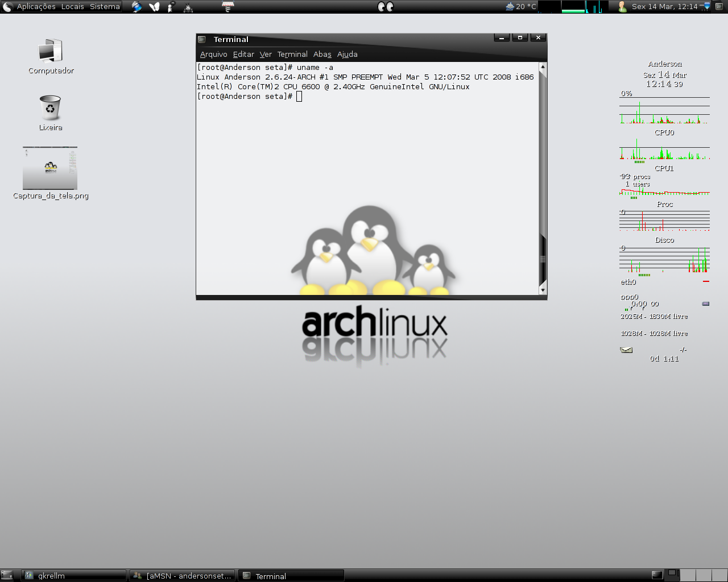The width and height of the screenshot is (728, 582).
Task: Click the xeyes applet
Action: point(386,7)
